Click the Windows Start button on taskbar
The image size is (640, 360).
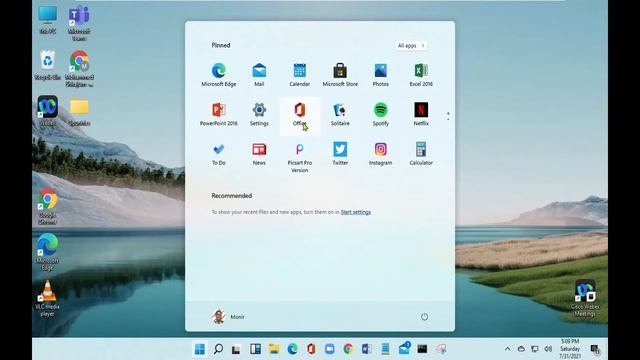200,349
